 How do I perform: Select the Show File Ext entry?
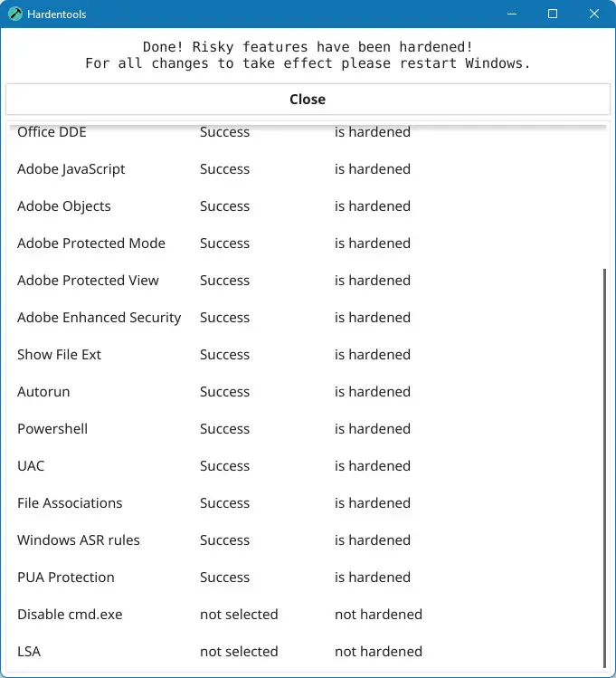coord(60,355)
